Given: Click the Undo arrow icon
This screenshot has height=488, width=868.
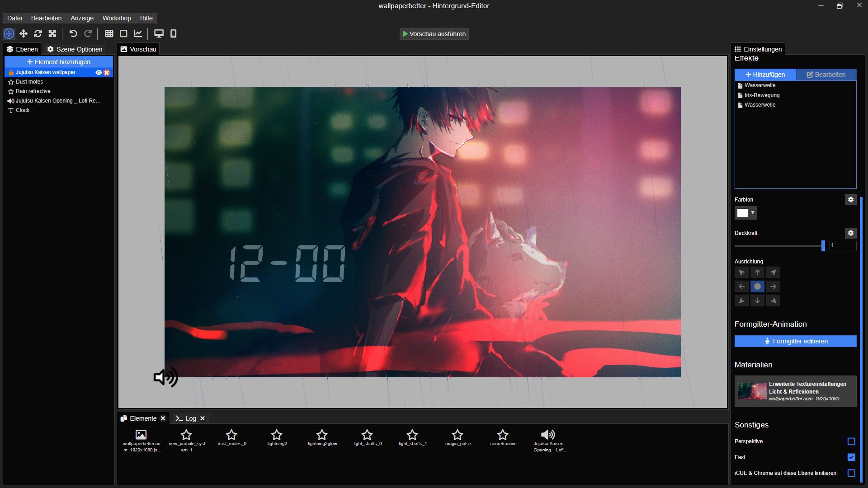Looking at the screenshot, I should tap(73, 33).
